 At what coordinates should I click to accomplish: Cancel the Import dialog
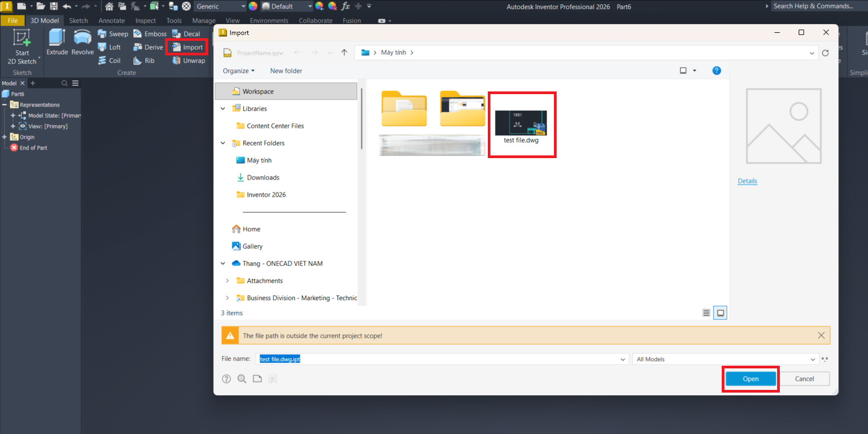[805, 379]
